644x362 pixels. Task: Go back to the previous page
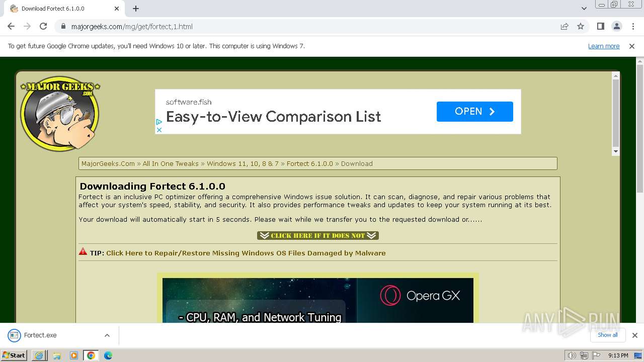coord(11,26)
